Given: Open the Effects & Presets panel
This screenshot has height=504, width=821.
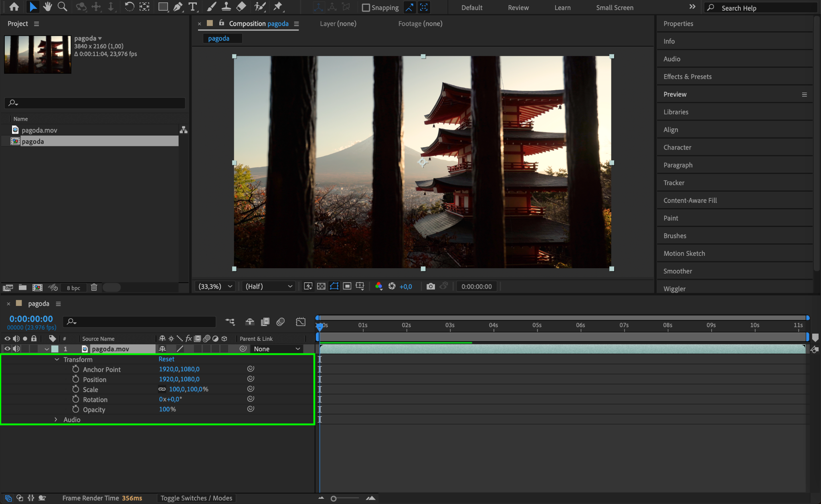Looking at the screenshot, I should click(687, 77).
